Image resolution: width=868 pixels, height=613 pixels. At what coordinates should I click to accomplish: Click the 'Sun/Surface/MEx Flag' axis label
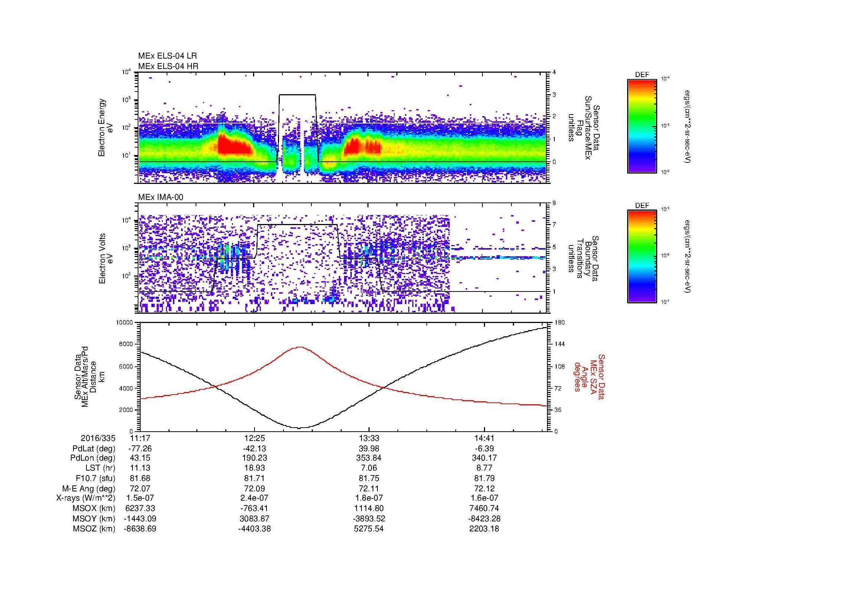584,128
